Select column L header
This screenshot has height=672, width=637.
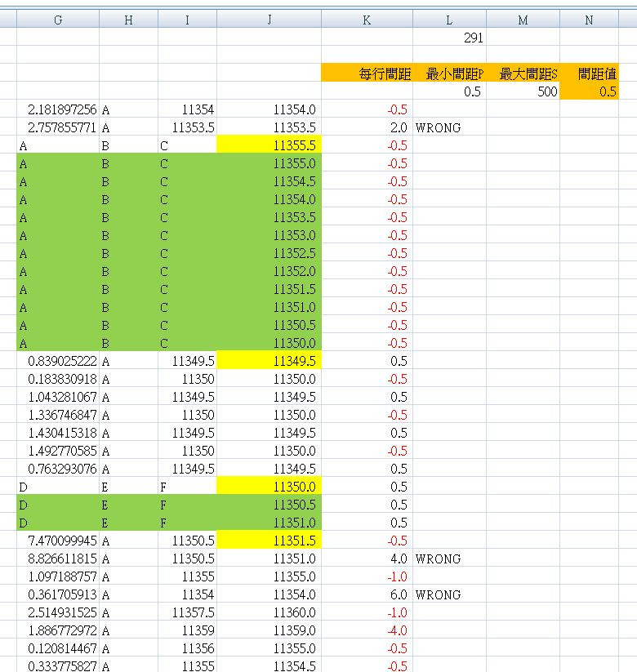[449, 20]
